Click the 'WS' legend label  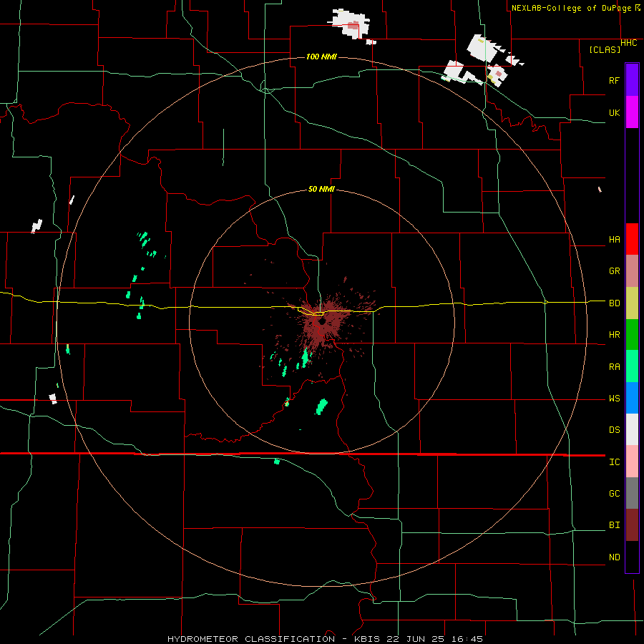click(614, 398)
